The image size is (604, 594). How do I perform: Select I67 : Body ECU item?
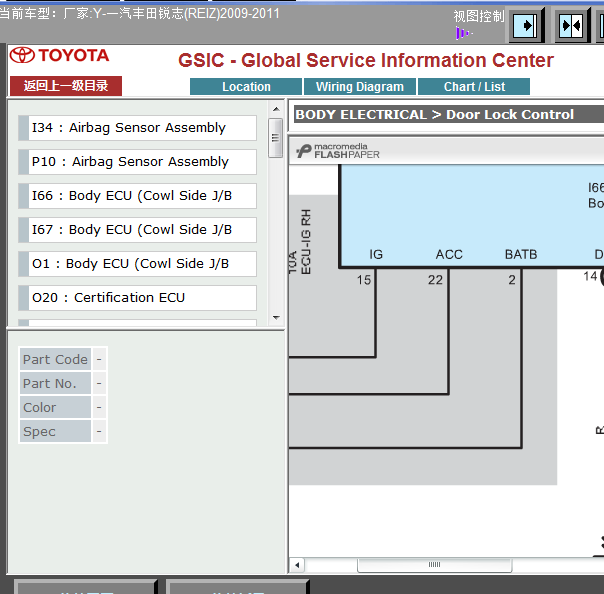pyautogui.click(x=137, y=230)
